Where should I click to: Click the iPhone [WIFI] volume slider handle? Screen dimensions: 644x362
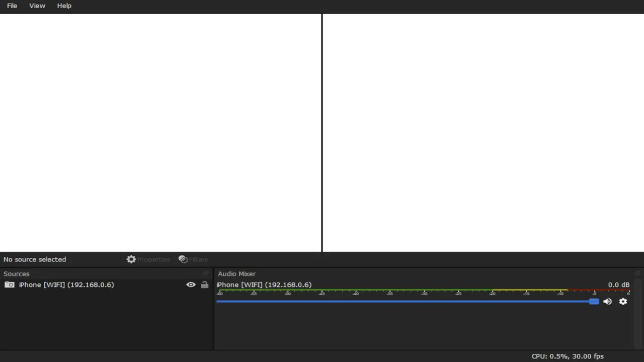point(594,302)
